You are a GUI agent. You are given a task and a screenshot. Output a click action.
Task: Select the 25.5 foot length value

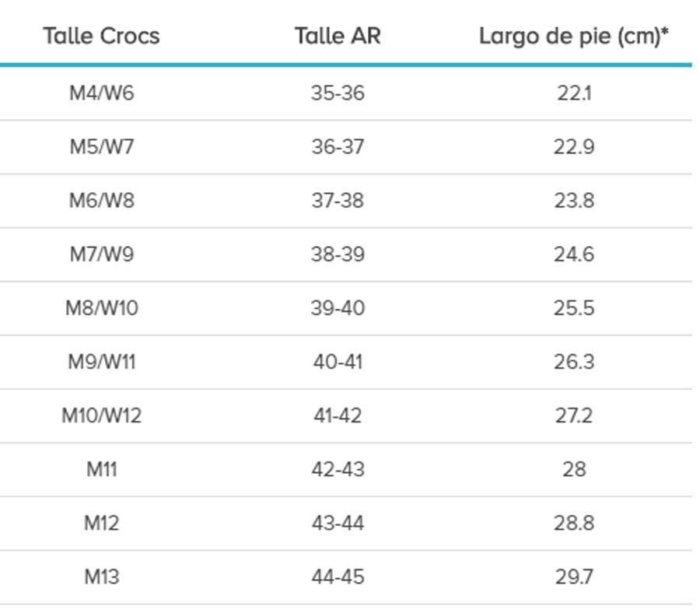(x=574, y=308)
